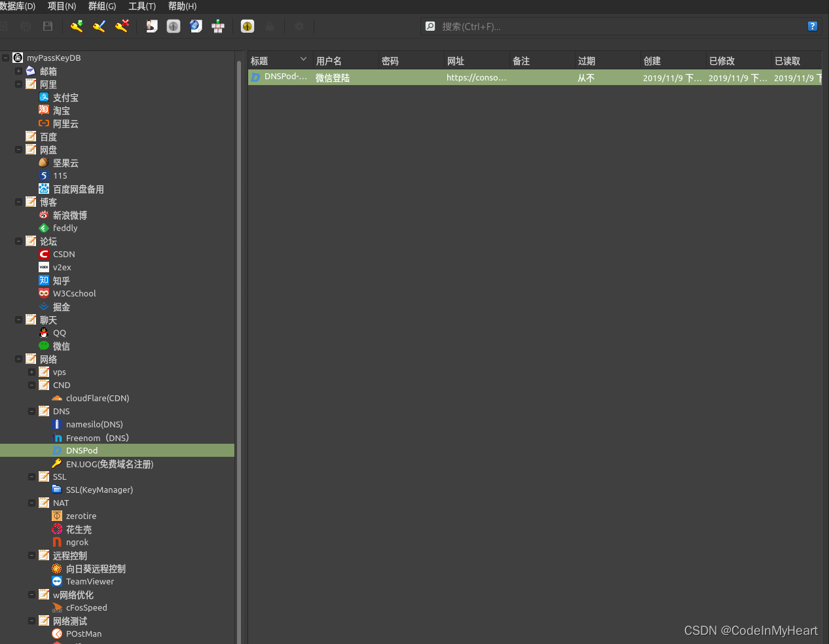Copy URL with the globe icon

point(196,26)
